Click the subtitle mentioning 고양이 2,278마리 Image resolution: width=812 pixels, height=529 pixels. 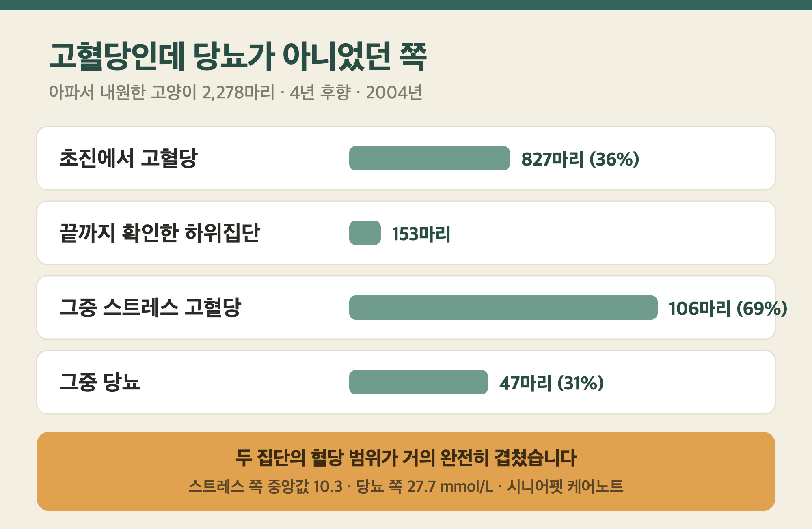tap(235, 92)
